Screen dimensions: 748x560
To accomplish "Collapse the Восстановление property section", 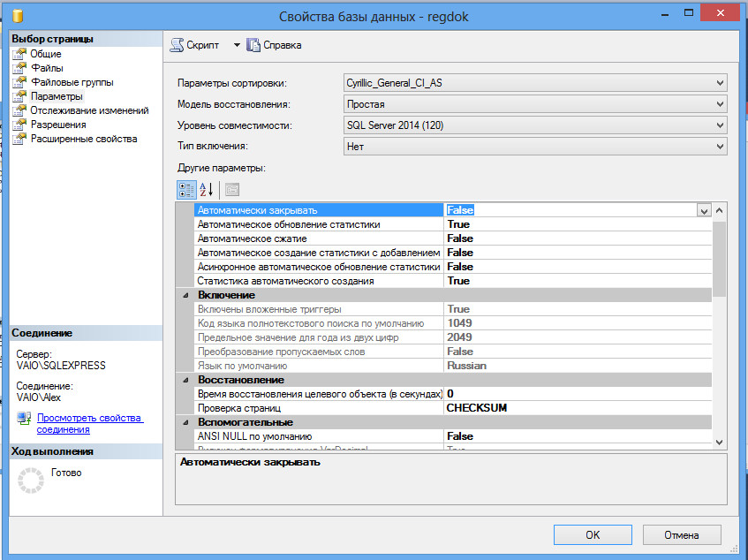I will (x=185, y=380).
